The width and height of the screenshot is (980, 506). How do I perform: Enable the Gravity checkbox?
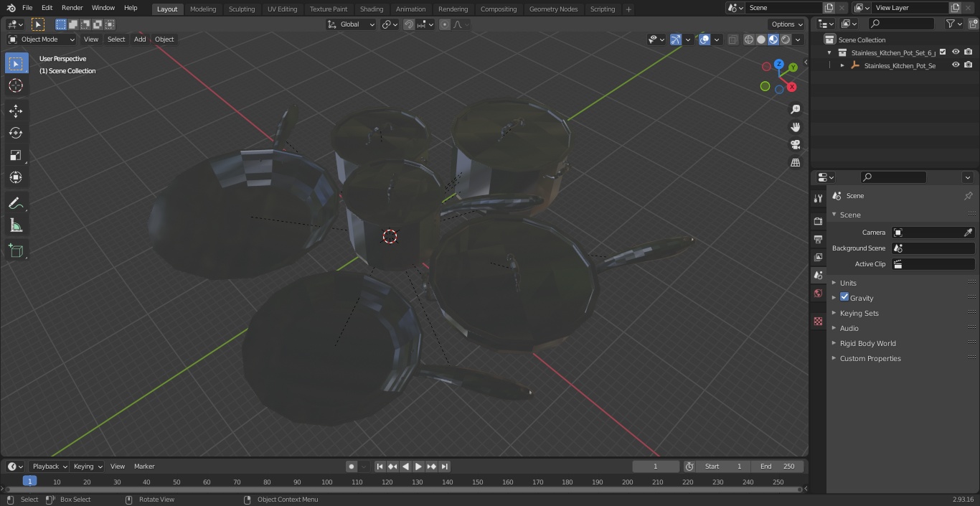[x=844, y=297]
